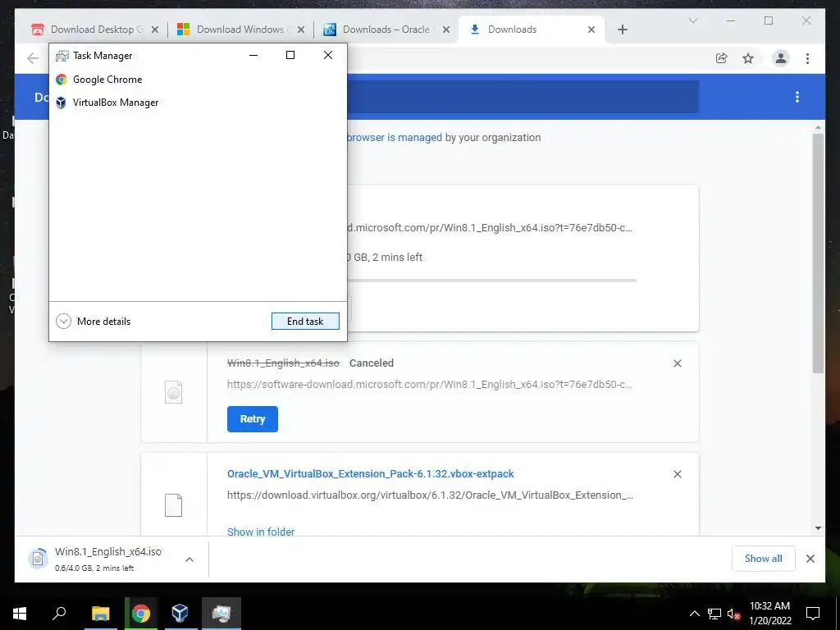This screenshot has width=840, height=630.
Task: Click the VirtualBox cube icon in Task Manager list
Action: 61,103
